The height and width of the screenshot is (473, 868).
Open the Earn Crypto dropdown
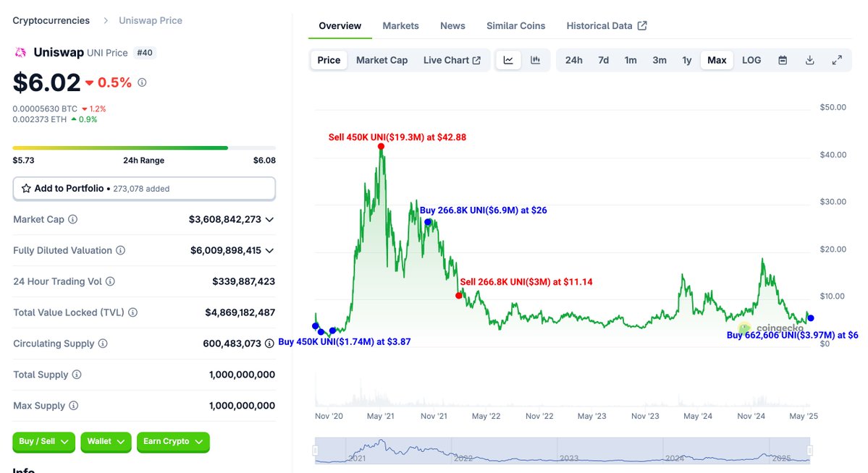tap(173, 441)
